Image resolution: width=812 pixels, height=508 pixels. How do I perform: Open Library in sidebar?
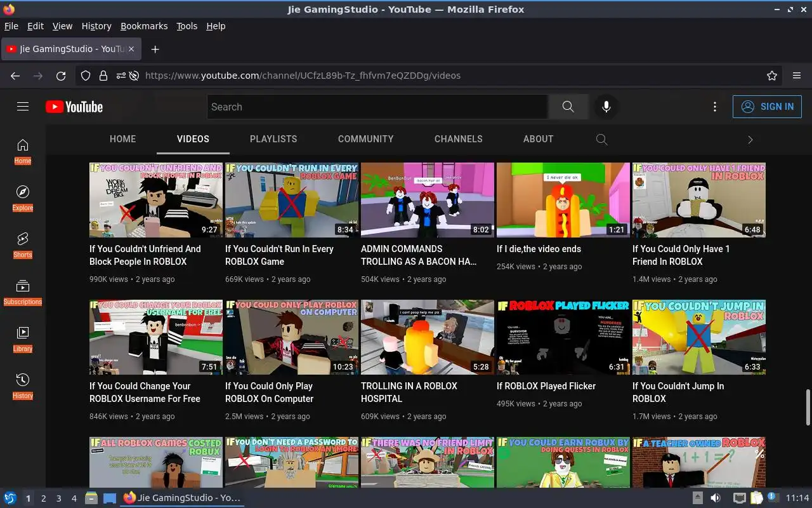23,340
